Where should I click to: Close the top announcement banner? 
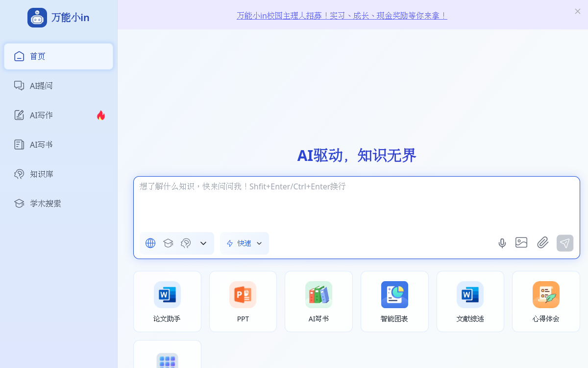pos(578,11)
